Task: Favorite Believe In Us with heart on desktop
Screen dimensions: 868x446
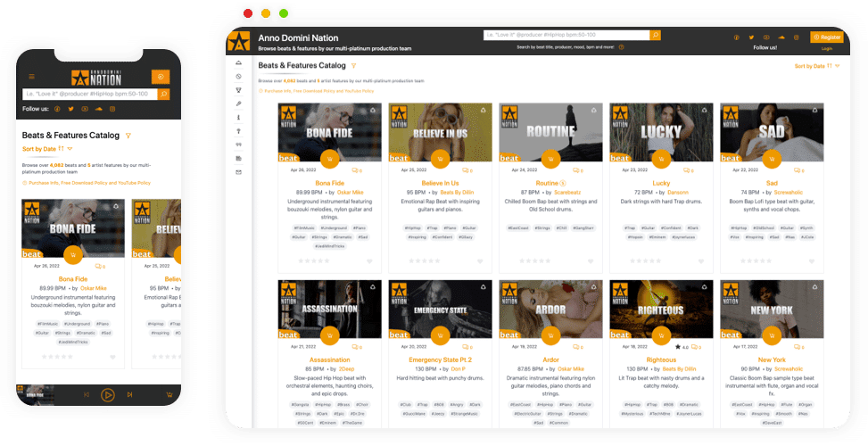Action: click(x=480, y=261)
